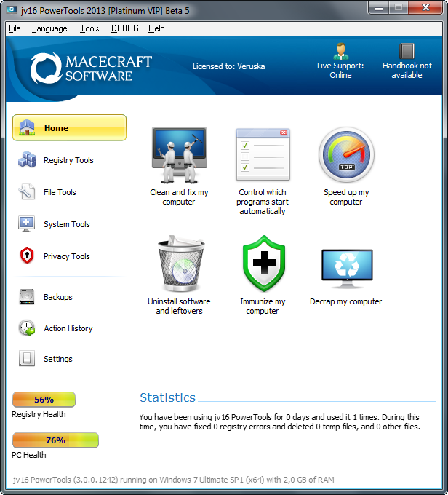
Task: Click the Statistics heading
Action: (167, 397)
